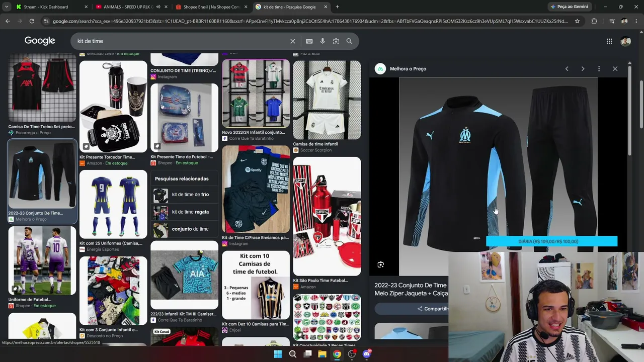Click the browser address bar

(310, 21)
